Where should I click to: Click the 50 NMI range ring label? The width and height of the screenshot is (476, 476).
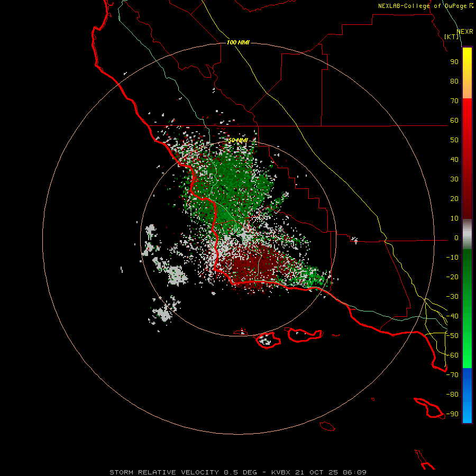coord(238,140)
